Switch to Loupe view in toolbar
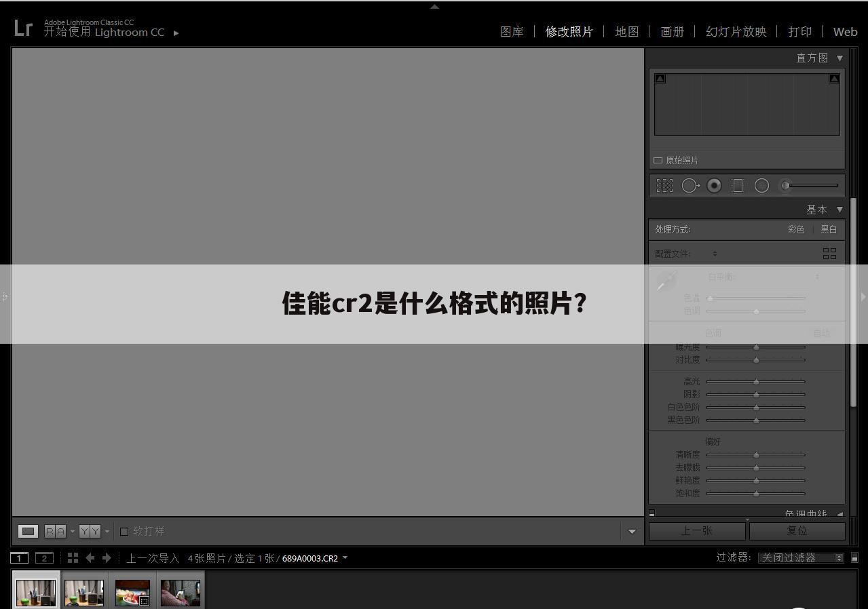The width and height of the screenshot is (868, 609). tap(28, 531)
